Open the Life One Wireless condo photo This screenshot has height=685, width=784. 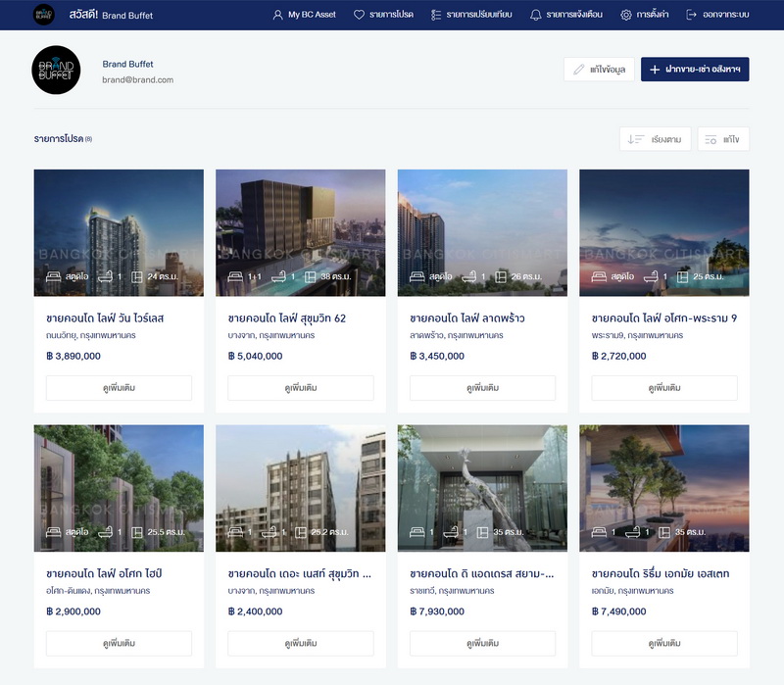pyautogui.click(x=119, y=232)
